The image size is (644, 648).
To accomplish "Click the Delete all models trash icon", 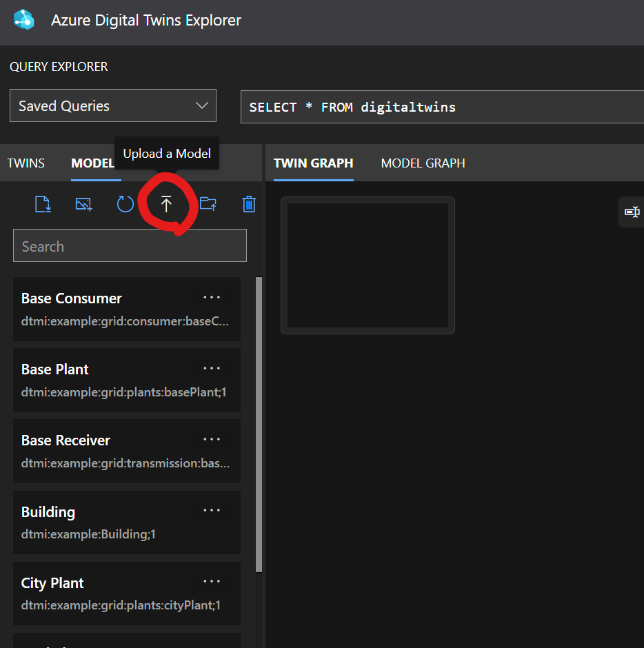I will (x=249, y=204).
